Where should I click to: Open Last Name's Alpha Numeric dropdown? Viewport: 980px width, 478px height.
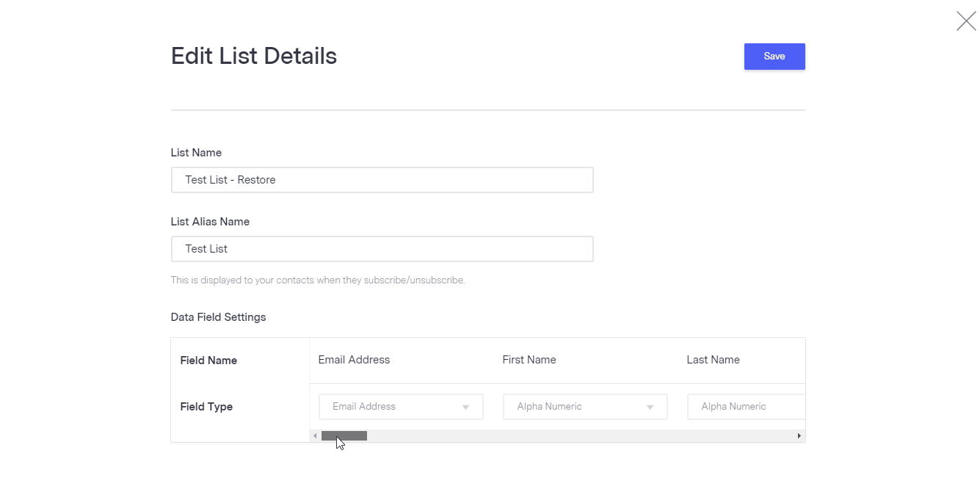click(x=746, y=407)
